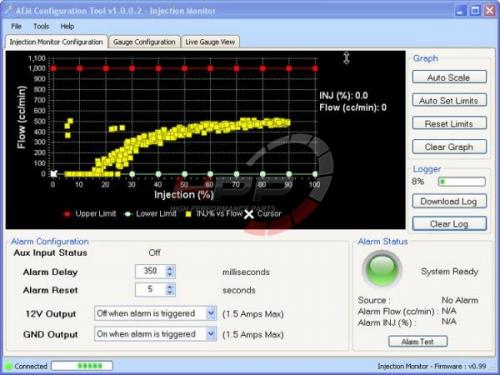
Task: Click the Logger progress bar
Action: coord(462,182)
